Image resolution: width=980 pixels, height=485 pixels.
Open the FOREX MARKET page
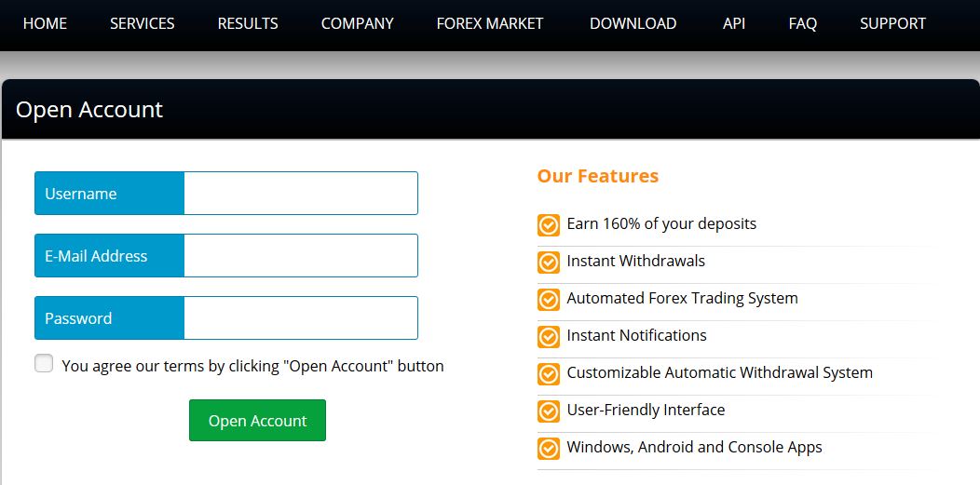[x=489, y=23]
